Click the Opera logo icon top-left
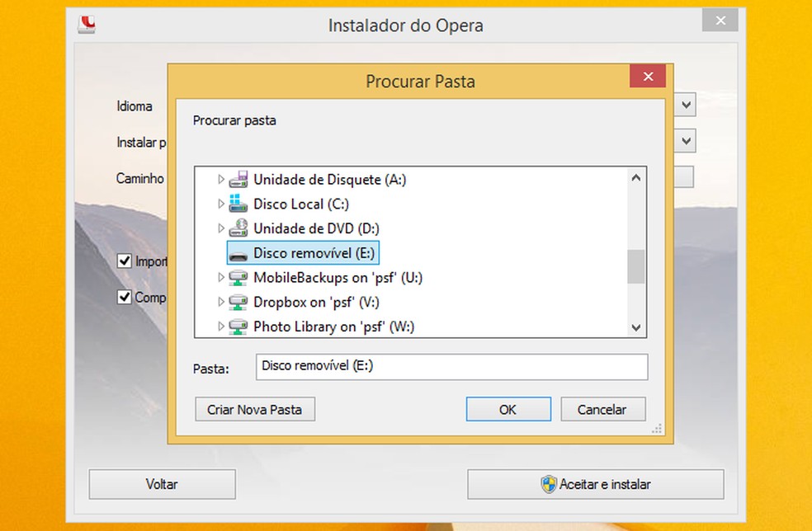This screenshot has height=531, width=812. coord(87,25)
